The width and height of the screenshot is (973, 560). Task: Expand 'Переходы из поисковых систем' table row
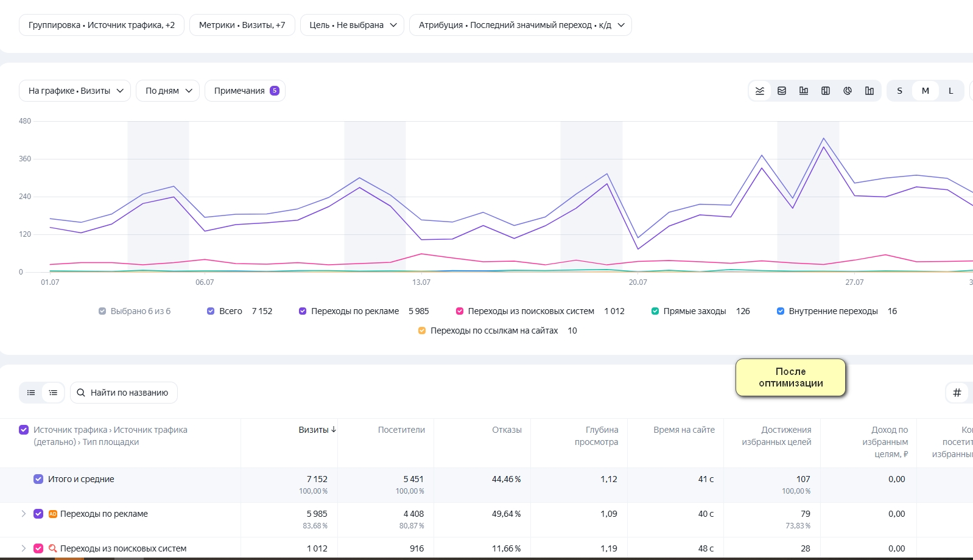(x=24, y=548)
